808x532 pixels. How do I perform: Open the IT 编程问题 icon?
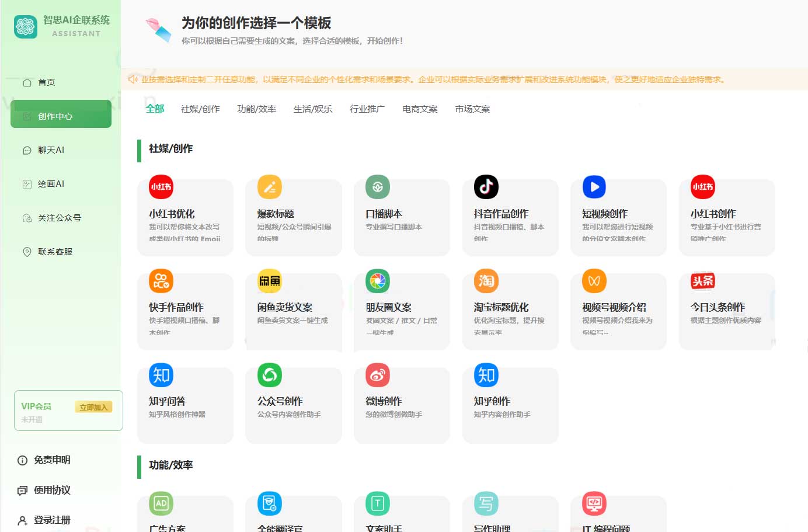[x=594, y=503]
